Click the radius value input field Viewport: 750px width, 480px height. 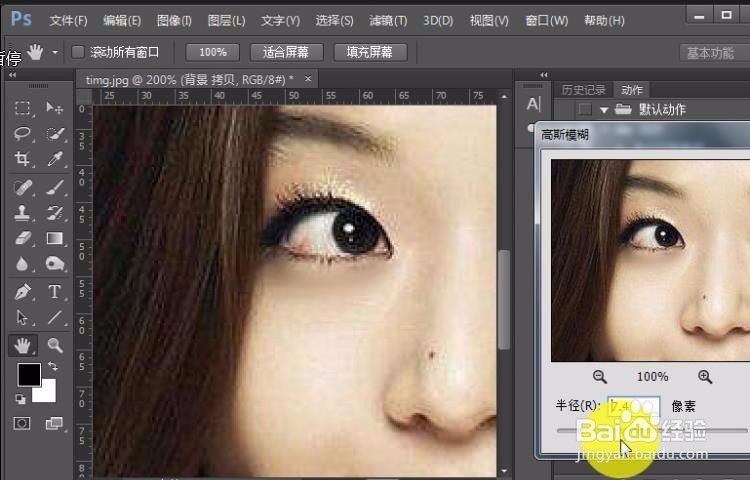[x=633, y=406]
